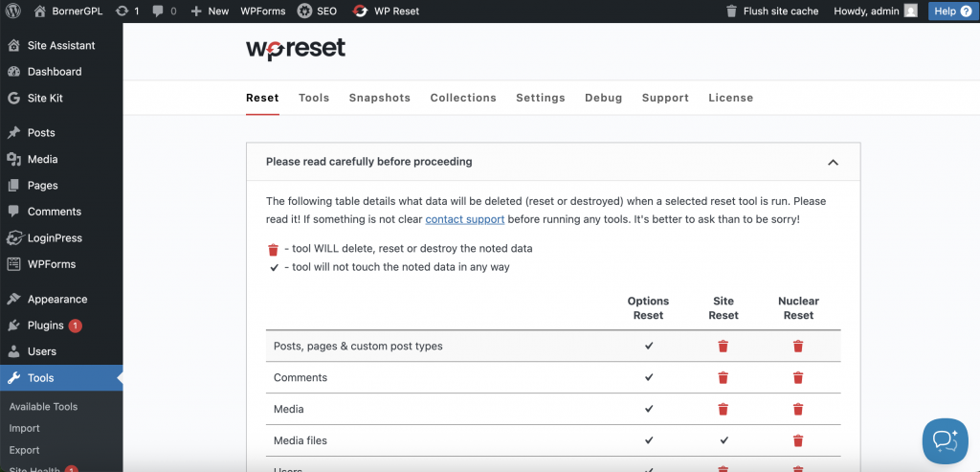Screen dimensions: 980x472
Task: Switch to the Snapshots tab
Action: [x=380, y=98]
